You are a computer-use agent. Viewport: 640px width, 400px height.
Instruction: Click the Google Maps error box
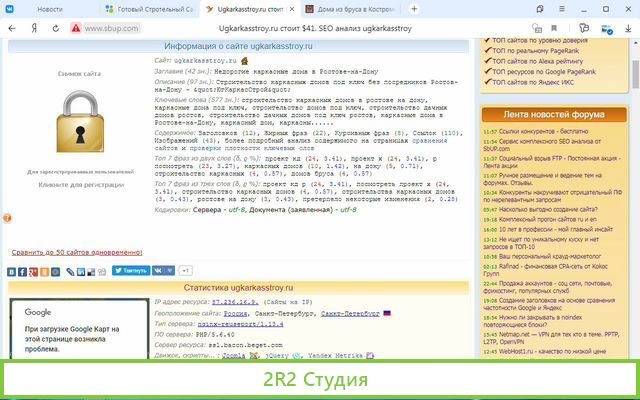pyautogui.click(x=79, y=330)
